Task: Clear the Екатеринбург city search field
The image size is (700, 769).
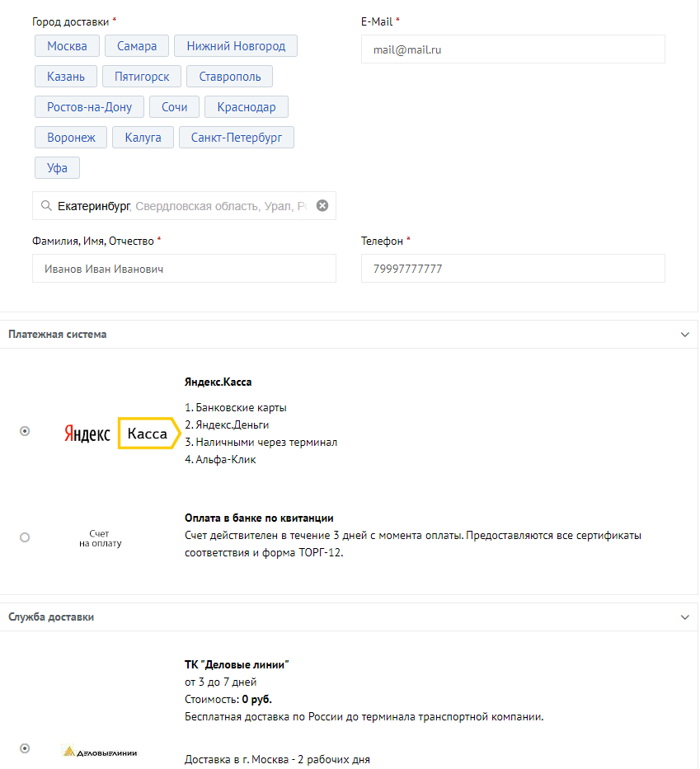Action: click(x=322, y=206)
